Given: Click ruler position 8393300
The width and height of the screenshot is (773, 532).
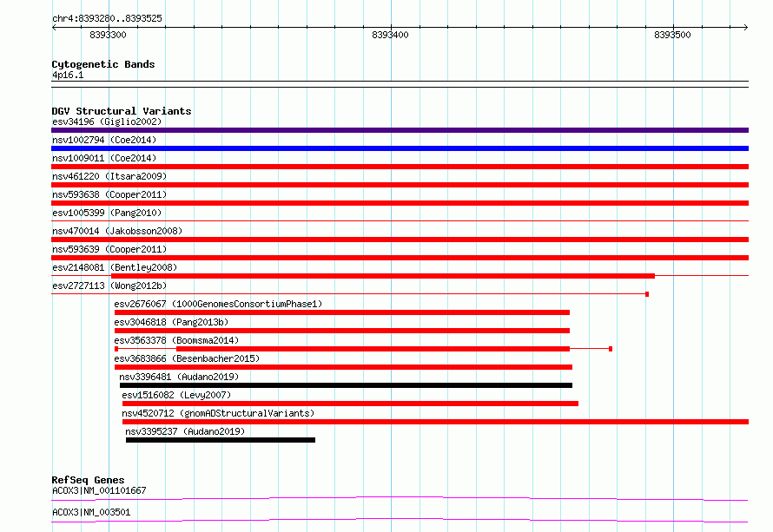Looking at the screenshot, I should (x=108, y=35).
